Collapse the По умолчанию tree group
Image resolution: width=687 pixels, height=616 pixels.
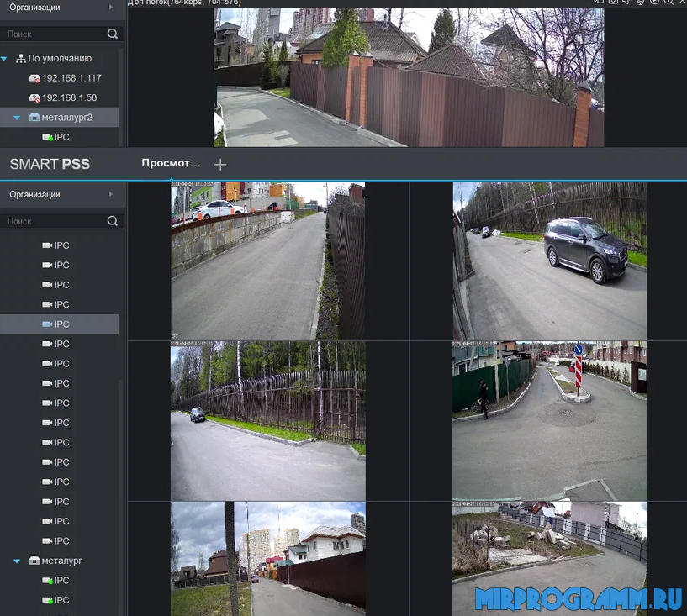point(5,59)
